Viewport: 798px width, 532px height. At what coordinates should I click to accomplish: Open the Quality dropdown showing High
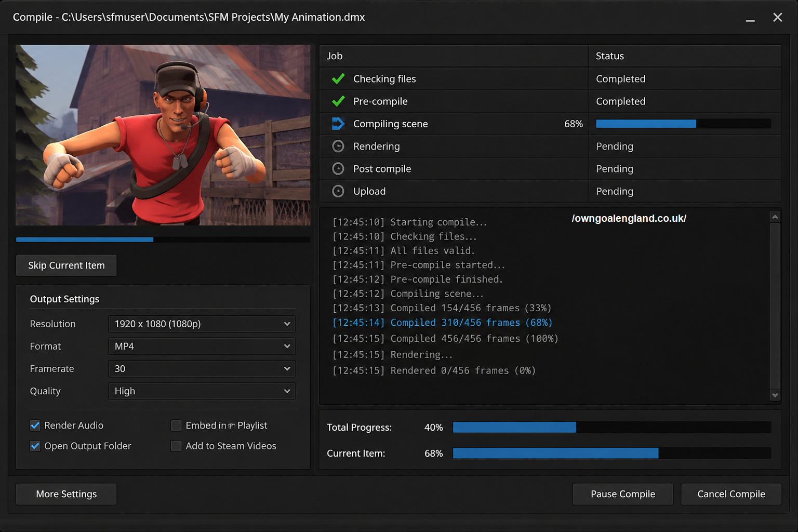202,391
